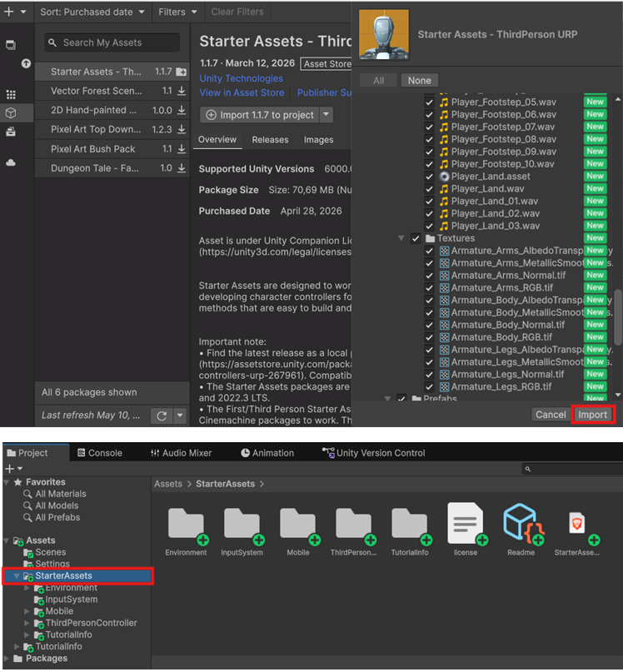Switch to Console tab
The image size is (623, 672).
click(x=100, y=453)
